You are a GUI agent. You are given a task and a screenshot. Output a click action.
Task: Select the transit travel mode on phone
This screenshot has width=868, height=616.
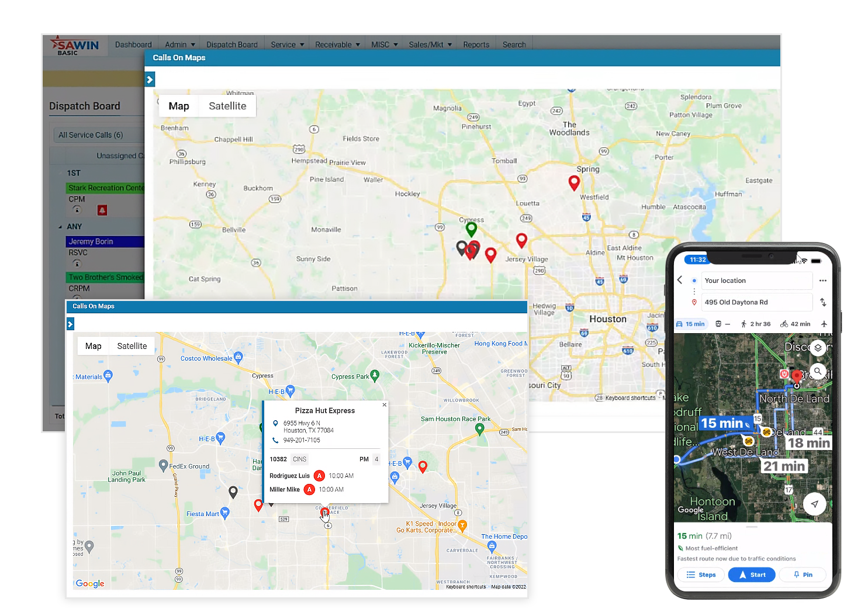723,324
